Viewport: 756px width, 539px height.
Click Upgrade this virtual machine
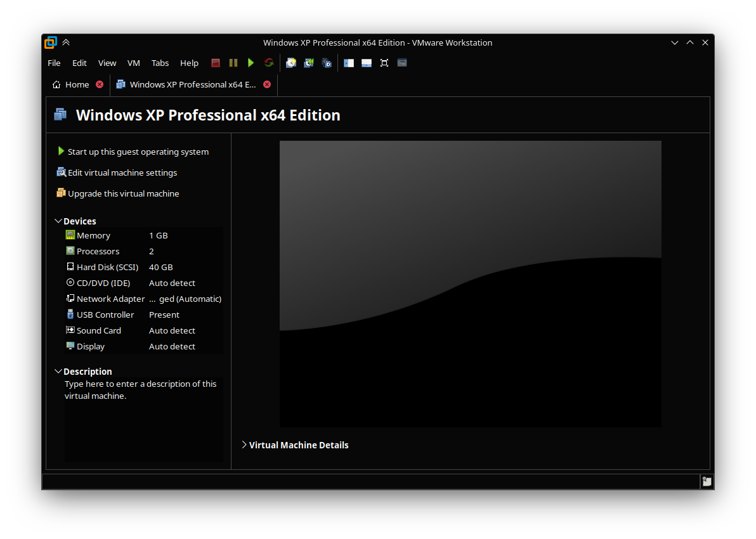point(117,193)
